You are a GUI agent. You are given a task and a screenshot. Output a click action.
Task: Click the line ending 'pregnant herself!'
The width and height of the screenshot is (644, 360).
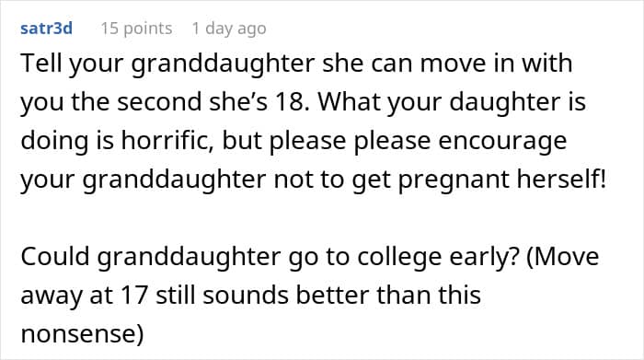click(x=314, y=180)
